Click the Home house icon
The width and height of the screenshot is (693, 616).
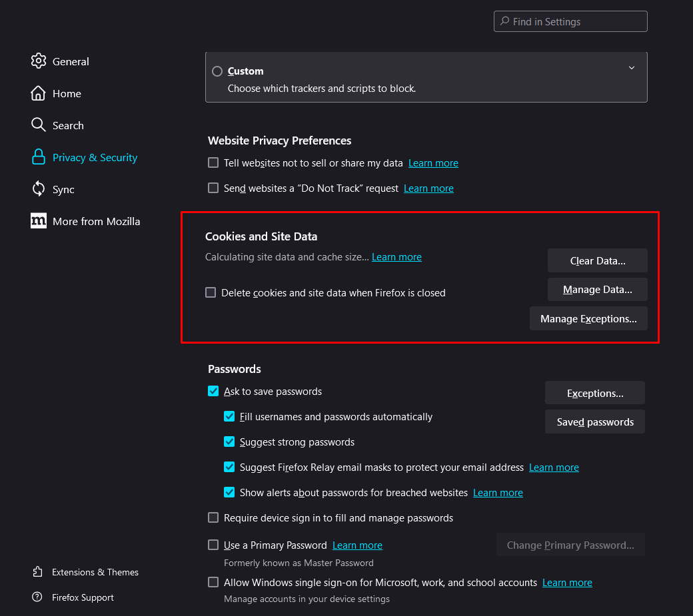tap(38, 93)
